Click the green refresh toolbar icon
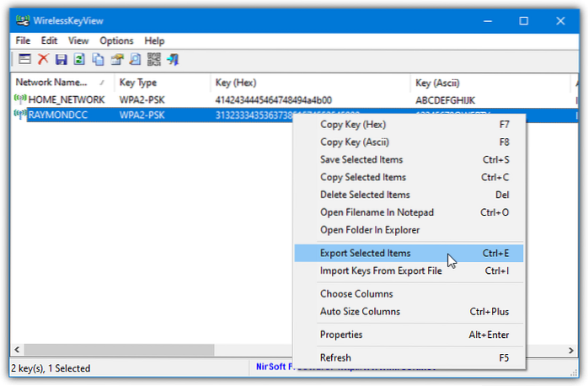 [x=79, y=59]
